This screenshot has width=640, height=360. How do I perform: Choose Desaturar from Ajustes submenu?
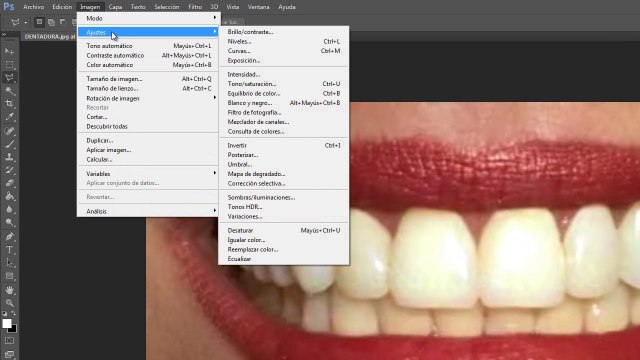[x=284, y=230]
